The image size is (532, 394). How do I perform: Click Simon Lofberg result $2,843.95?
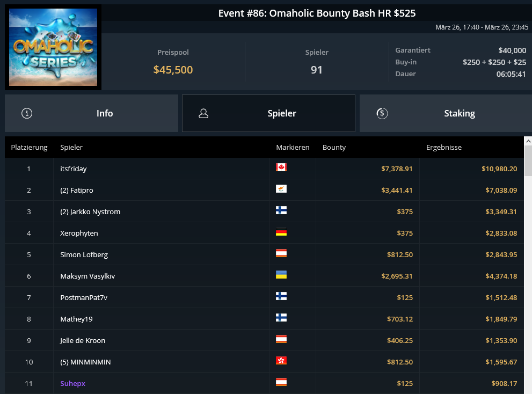[x=501, y=254]
